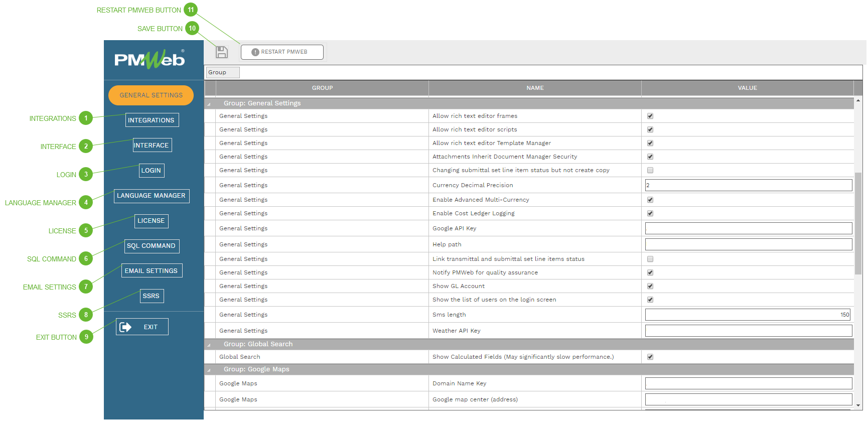
Task: Click the 'Sms length' name cell
Action: 535,315
